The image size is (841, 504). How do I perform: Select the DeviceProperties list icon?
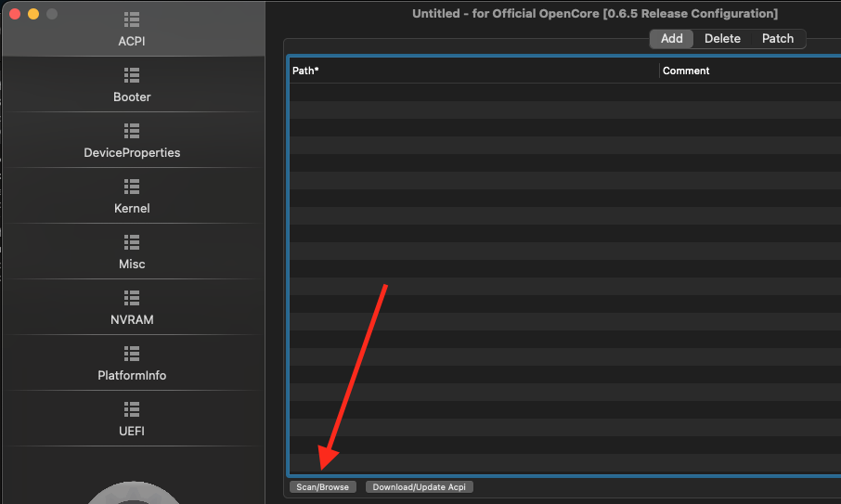point(132,131)
